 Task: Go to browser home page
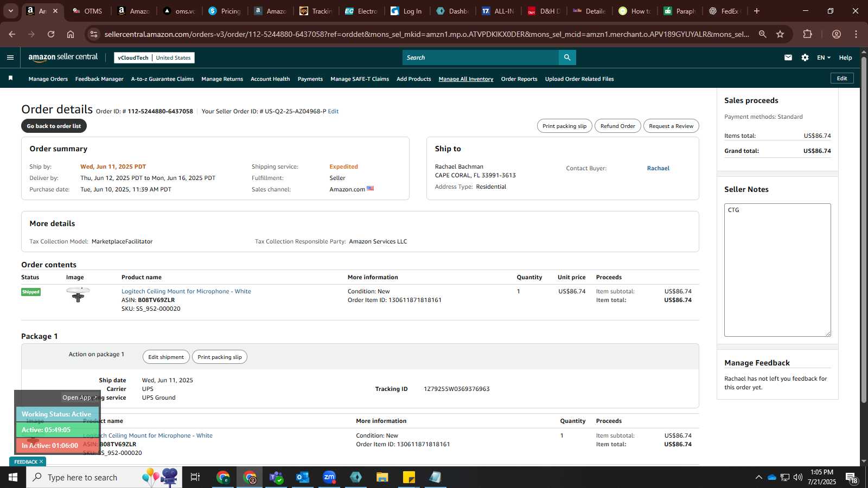tap(71, 34)
